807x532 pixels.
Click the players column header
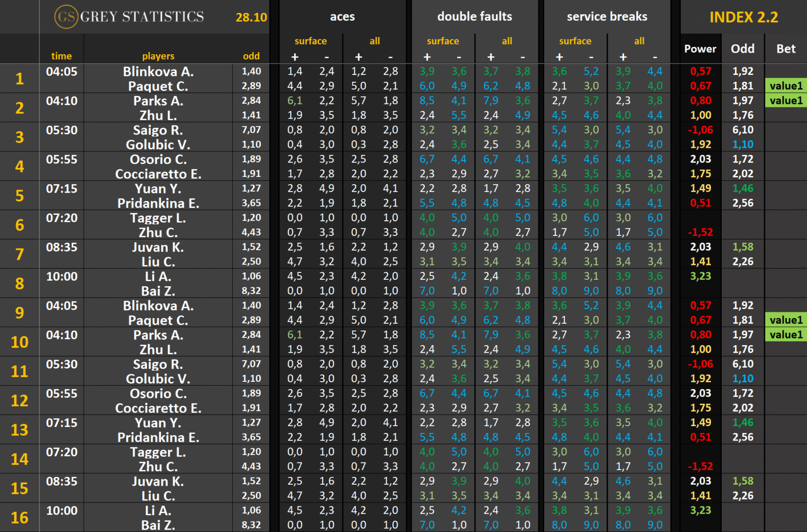coord(158,56)
